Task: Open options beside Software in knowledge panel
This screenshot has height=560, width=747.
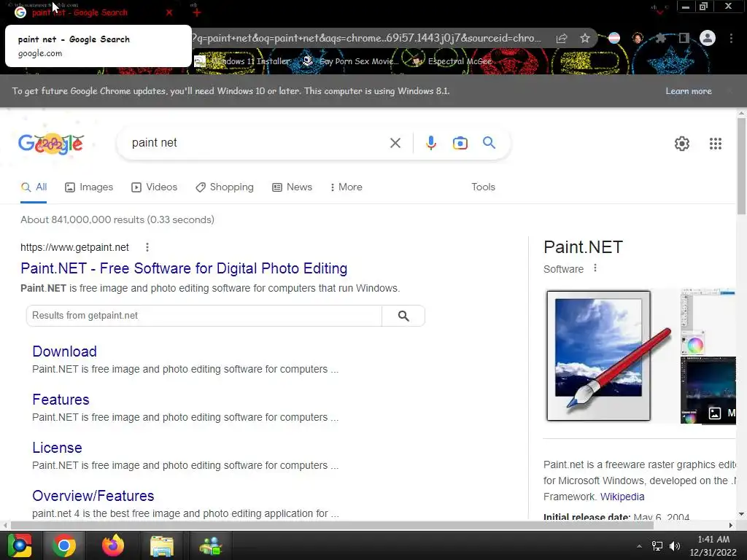Action: point(595,268)
